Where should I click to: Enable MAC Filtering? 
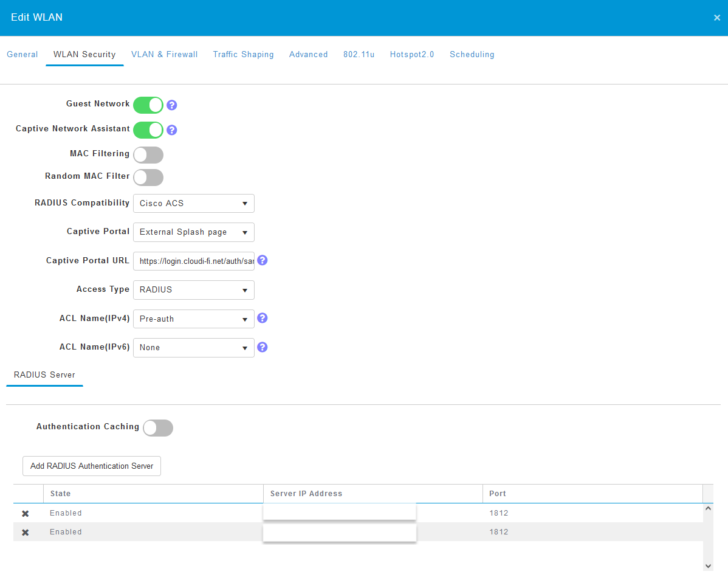[148, 155]
